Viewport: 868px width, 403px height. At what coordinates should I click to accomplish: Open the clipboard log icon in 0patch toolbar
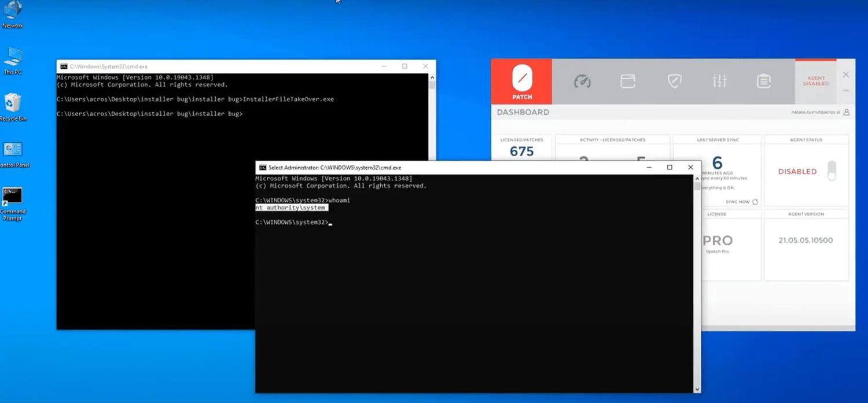[763, 81]
